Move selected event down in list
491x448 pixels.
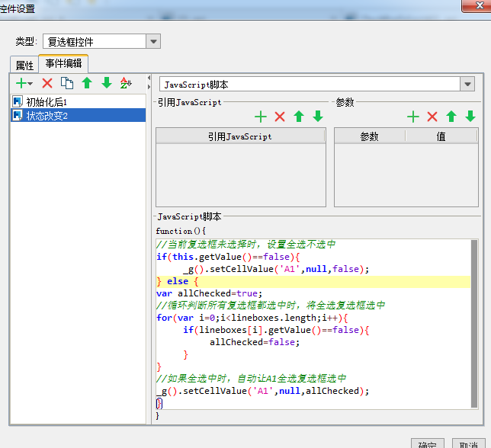point(107,83)
